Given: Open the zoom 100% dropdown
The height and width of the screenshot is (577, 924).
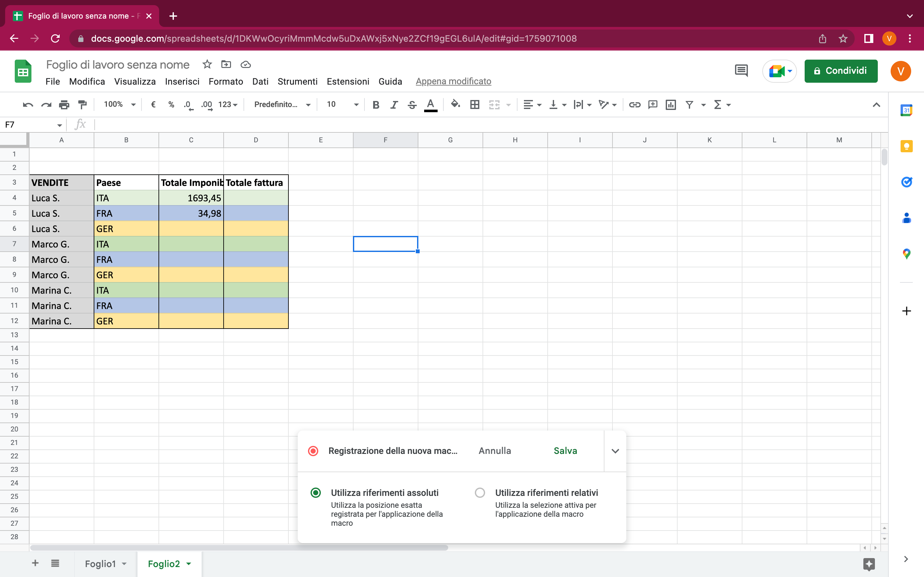Looking at the screenshot, I should (x=119, y=104).
